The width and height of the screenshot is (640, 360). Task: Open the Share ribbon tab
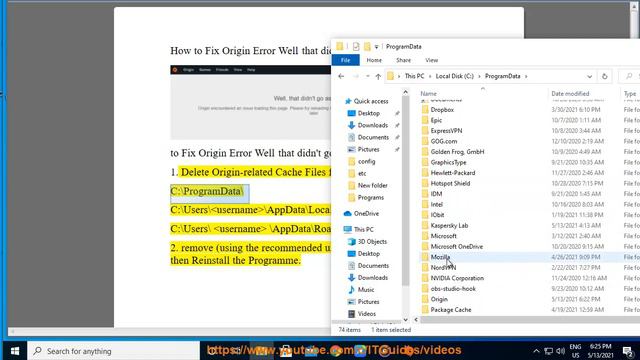[x=403, y=60]
